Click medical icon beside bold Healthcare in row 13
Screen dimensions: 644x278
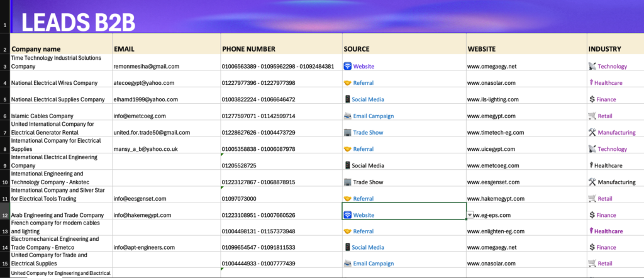point(591,231)
